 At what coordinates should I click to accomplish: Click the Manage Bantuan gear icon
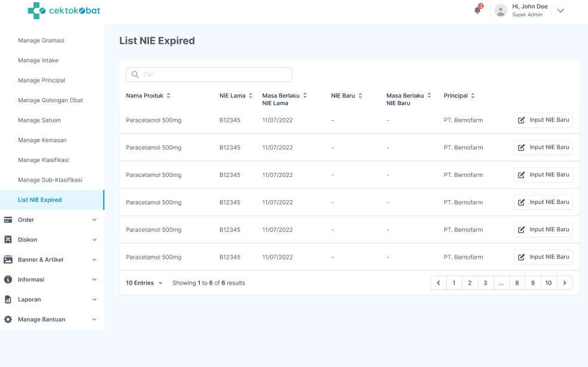tap(8, 319)
